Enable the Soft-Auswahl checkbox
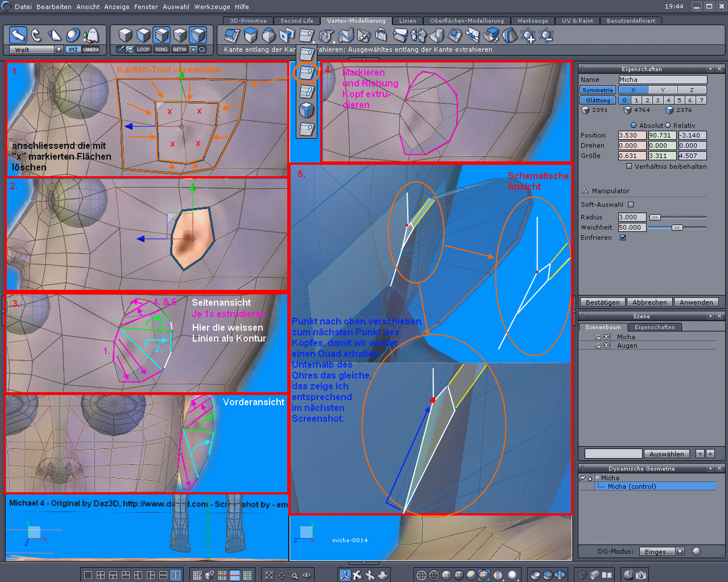This screenshot has width=728, height=582. coord(631,205)
